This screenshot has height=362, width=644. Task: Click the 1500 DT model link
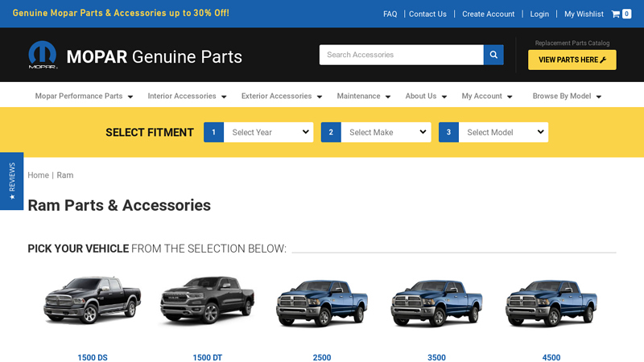[208, 357]
